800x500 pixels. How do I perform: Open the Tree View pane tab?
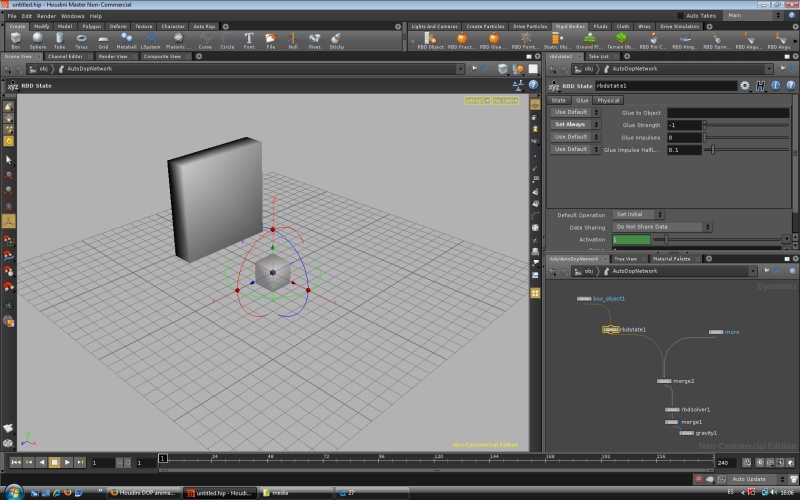[x=626, y=259]
